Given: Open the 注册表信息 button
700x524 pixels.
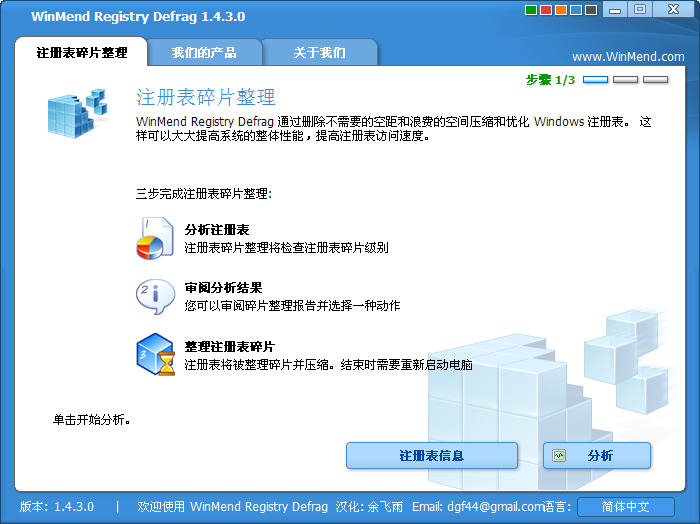Looking at the screenshot, I should (432, 456).
